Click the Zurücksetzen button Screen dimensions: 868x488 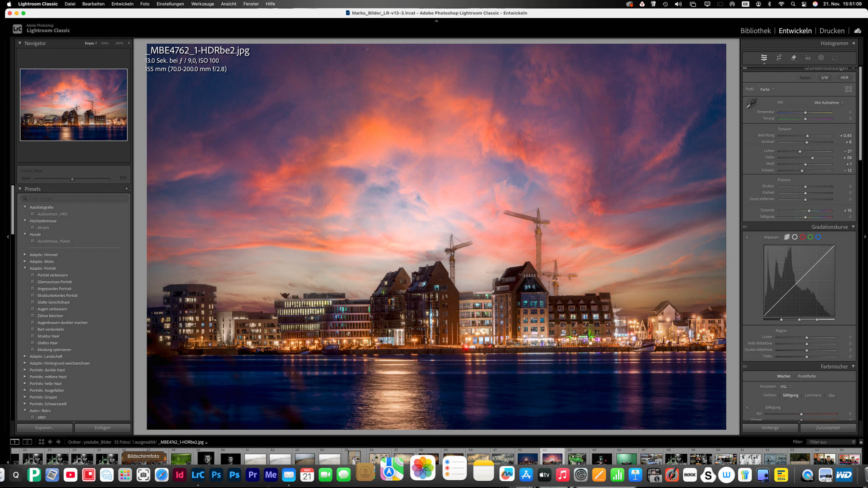tap(827, 428)
